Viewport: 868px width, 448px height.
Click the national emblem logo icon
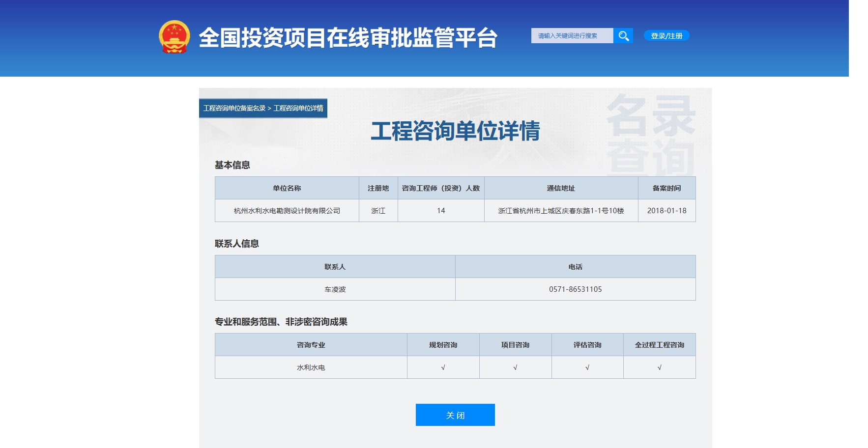(174, 37)
